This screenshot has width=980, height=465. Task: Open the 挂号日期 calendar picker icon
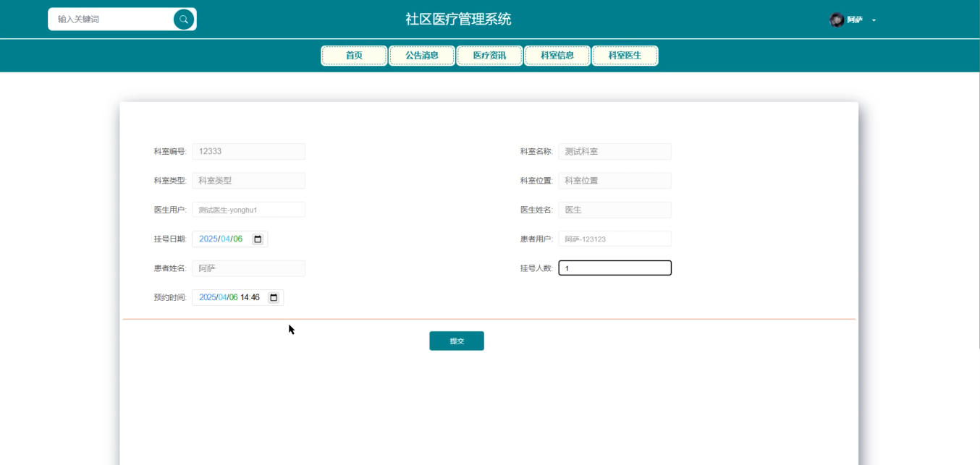(257, 238)
